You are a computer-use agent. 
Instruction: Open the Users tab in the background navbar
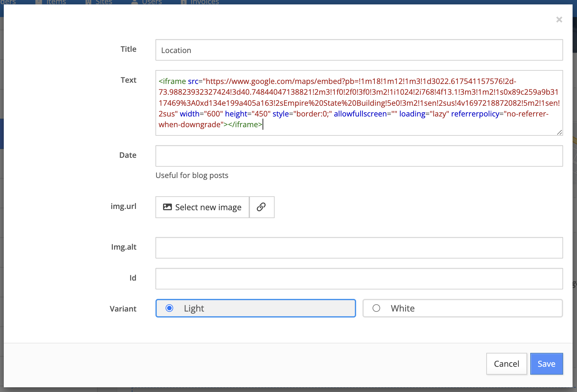click(x=147, y=2)
